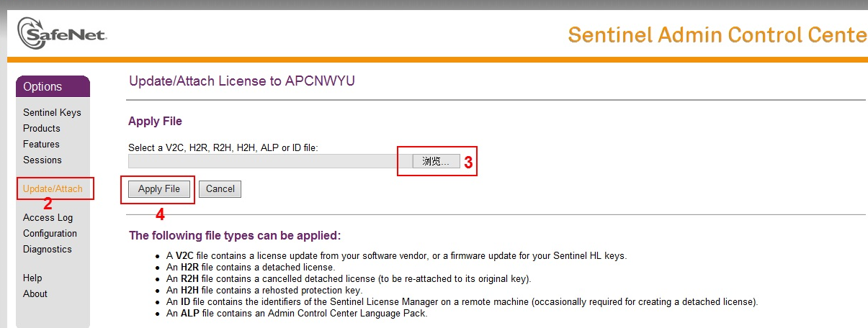Click 'The following file types can be applied' heading
868x328 pixels.
pyautogui.click(x=235, y=235)
